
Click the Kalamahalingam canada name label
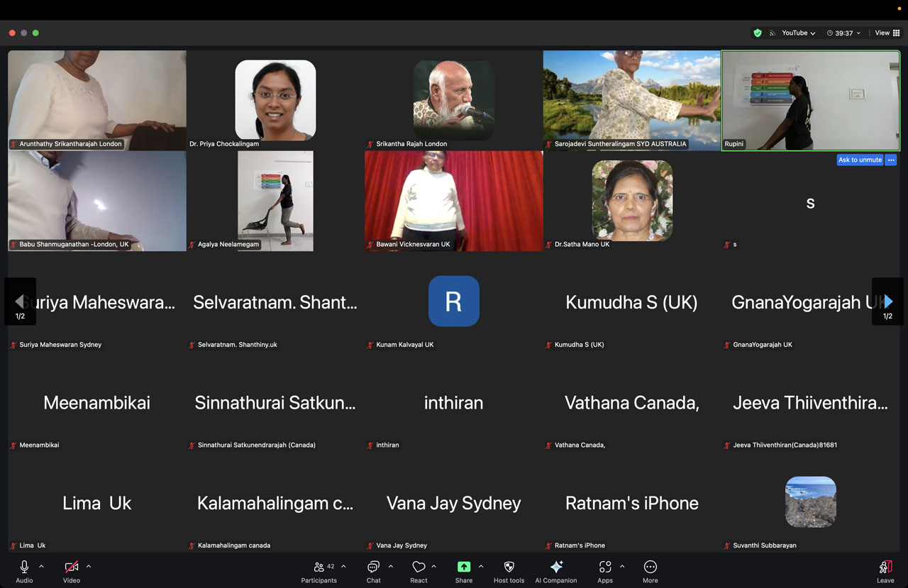(x=234, y=545)
